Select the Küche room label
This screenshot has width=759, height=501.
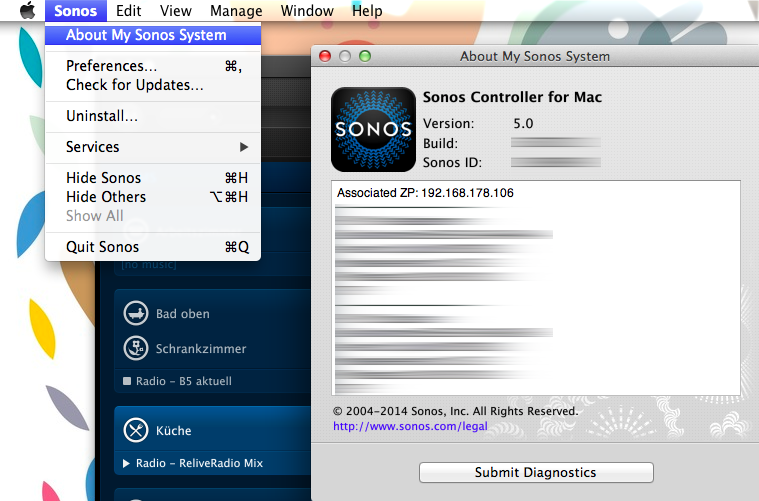[173, 431]
